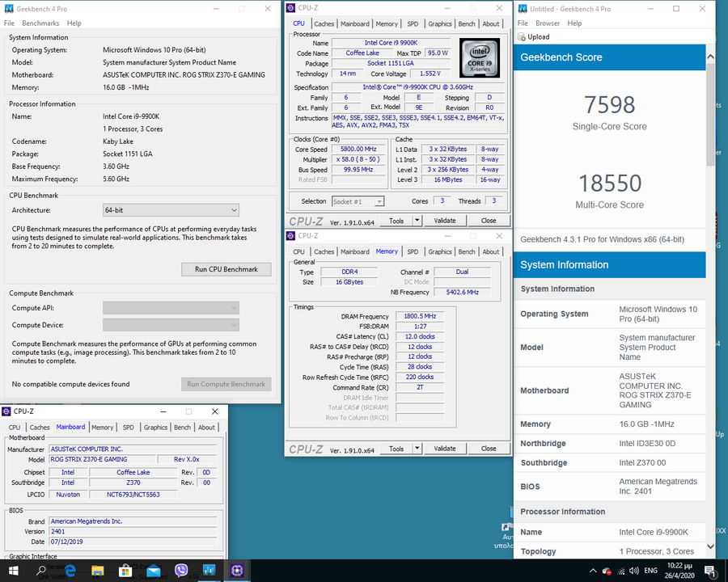This screenshot has width=728, height=582.
Task: Click title bar icon of CPU-Z Mainboard window
Action: click(6, 411)
